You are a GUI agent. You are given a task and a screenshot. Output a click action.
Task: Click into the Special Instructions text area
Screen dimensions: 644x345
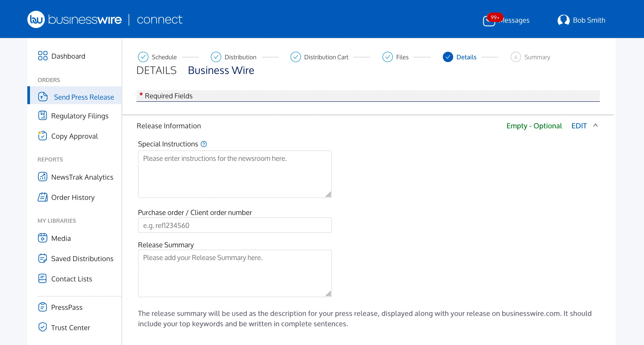pyautogui.click(x=235, y=174)
